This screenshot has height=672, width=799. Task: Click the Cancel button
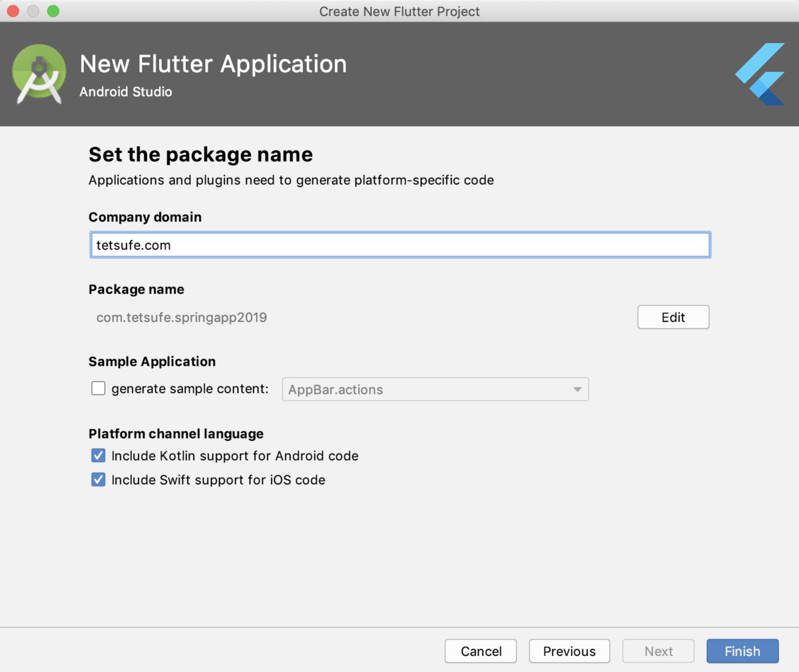[481, 651]
